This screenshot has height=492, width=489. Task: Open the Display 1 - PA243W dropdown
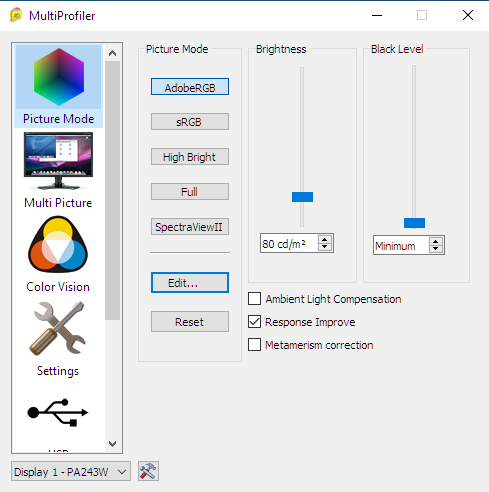(x=71, y=471)
